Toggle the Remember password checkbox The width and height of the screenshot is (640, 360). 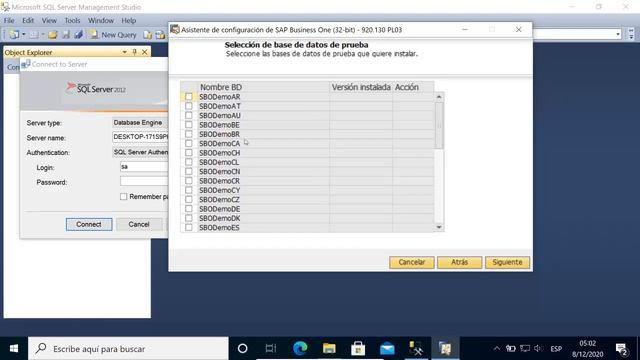click(123, 197)
